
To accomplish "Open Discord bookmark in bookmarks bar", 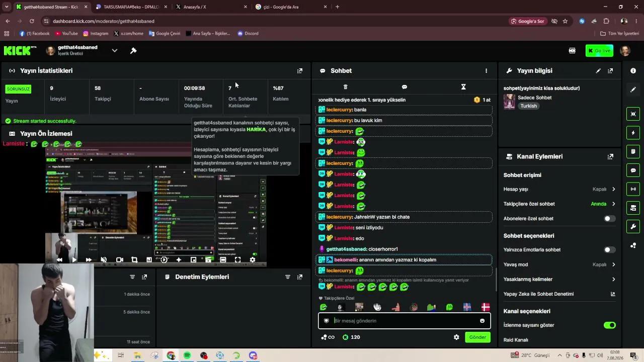I will [248, 34].
